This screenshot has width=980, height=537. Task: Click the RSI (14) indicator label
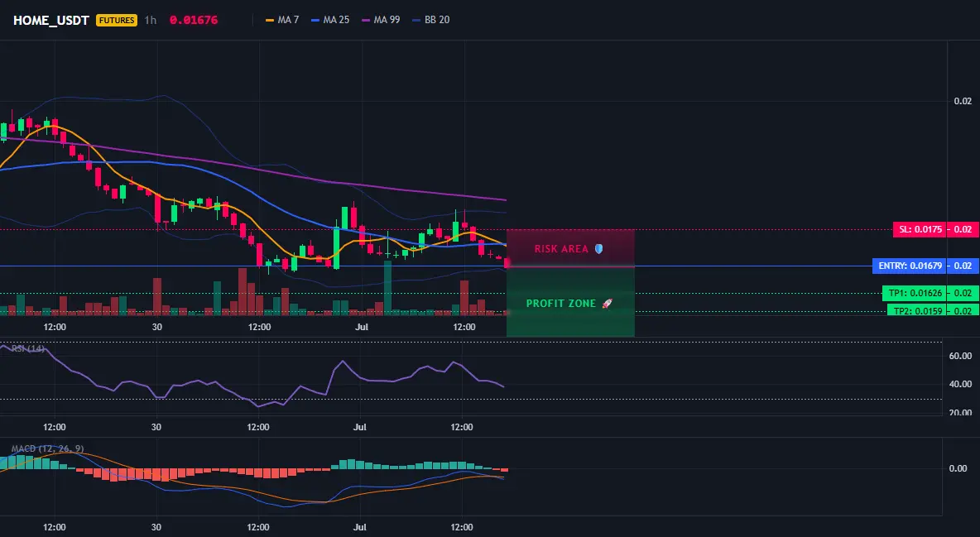[x=28, y=348]
